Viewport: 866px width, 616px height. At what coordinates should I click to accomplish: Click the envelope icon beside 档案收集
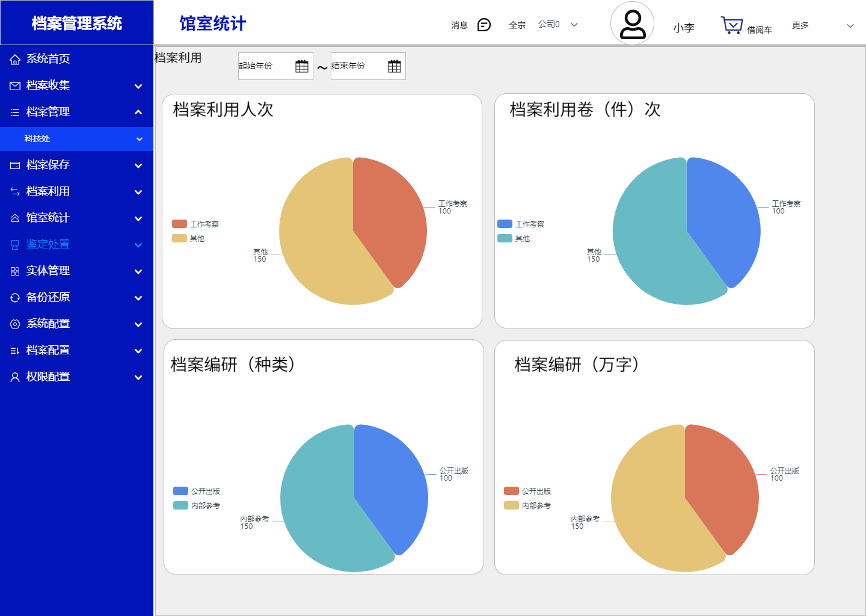click(15, 85)
